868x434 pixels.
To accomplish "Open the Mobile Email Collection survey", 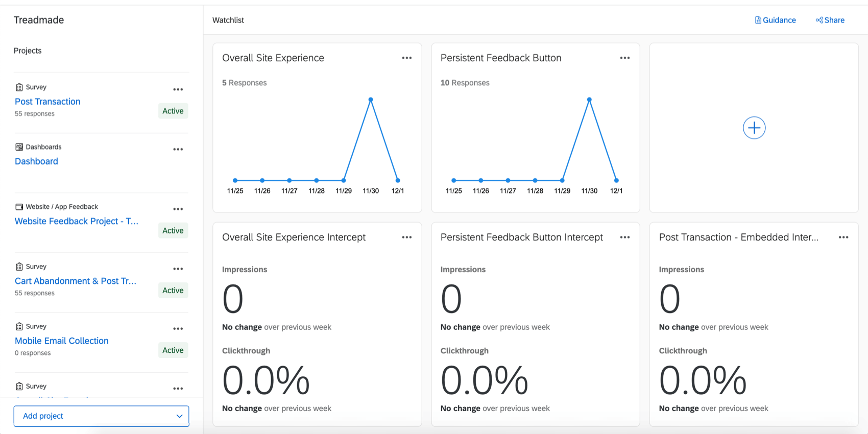I will (x=61, y=341).
